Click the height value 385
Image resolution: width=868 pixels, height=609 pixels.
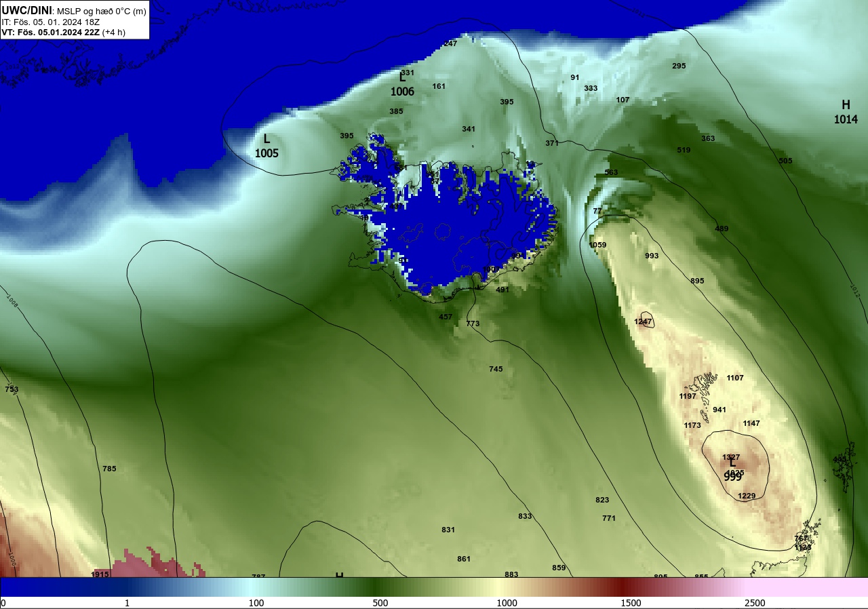point(396,111)
